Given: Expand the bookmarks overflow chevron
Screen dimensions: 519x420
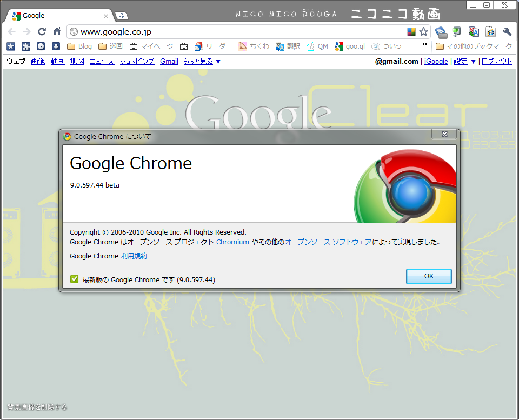Looking at the screenshot, I should tap(425, 44).
